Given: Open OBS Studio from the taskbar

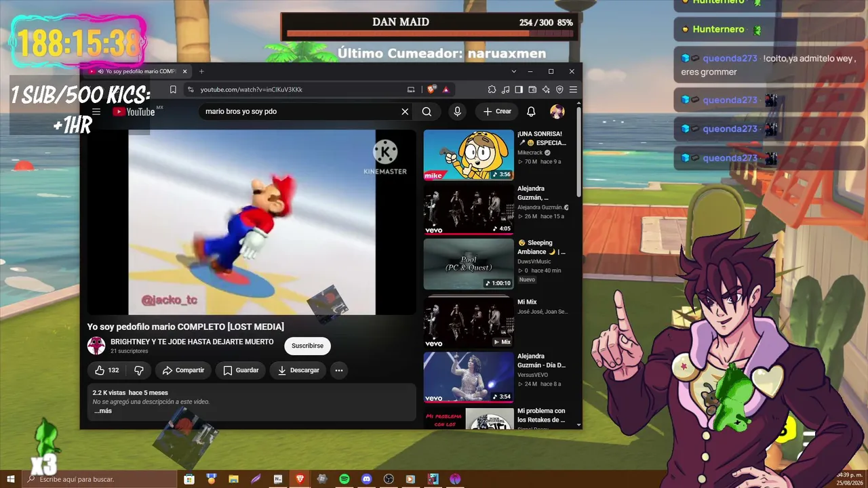Looking at the screenshot, I should 389,479.
